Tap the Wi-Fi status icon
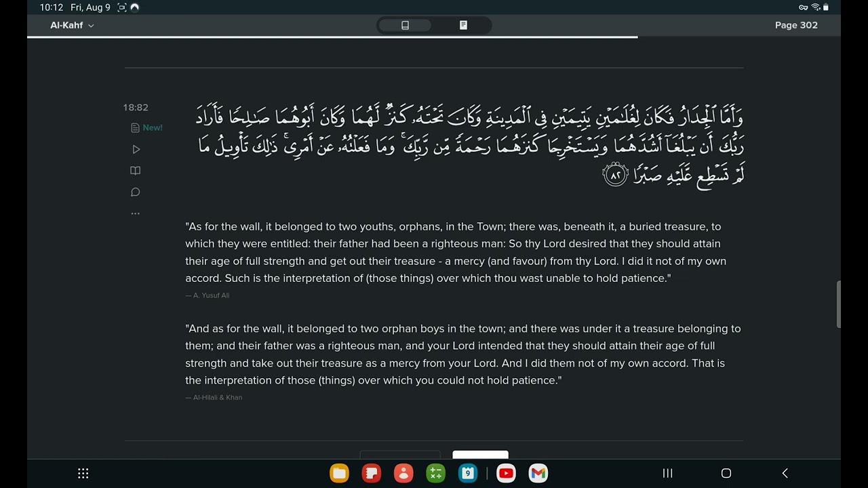The image size is (868, 488). (x=815, y=7)
